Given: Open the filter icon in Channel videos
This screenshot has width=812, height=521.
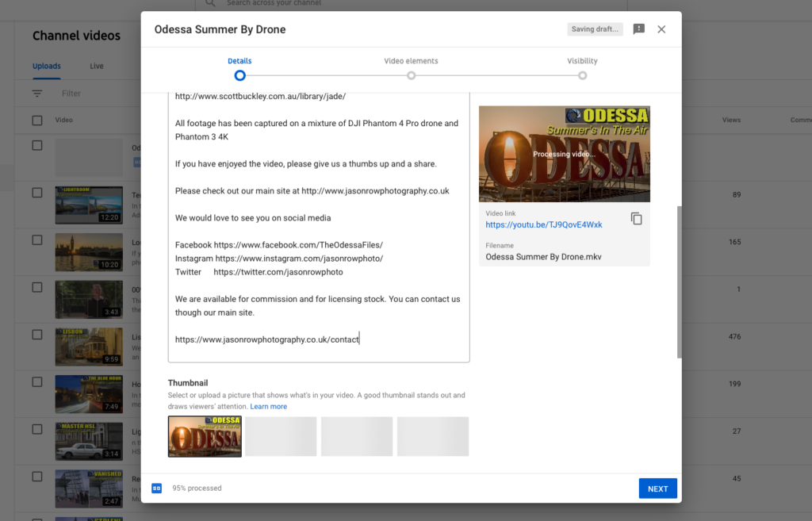Looking at the screenshot, I should pos(37,94).
